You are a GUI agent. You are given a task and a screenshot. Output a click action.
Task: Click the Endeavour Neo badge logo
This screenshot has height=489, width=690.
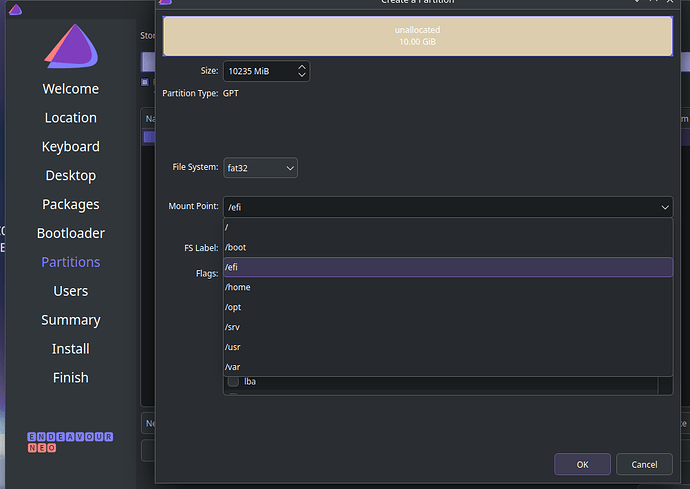tap(70, 442)
